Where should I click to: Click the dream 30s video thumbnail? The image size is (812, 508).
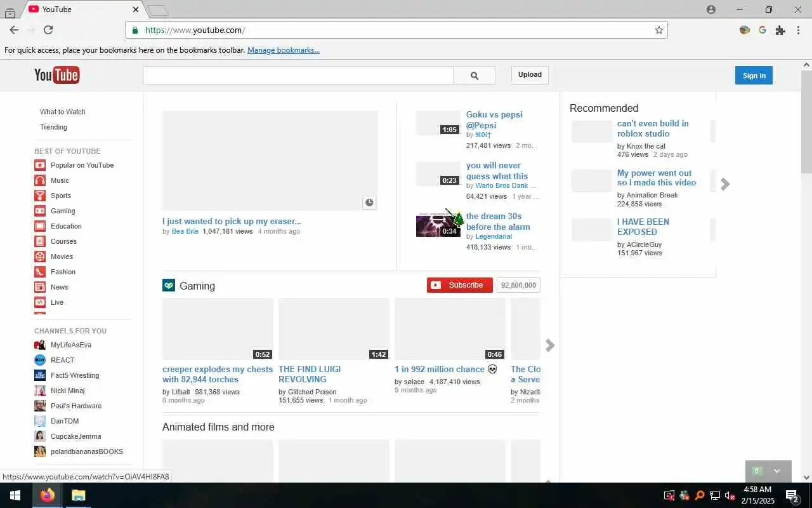pyautogui.click(x=438, y=225)
